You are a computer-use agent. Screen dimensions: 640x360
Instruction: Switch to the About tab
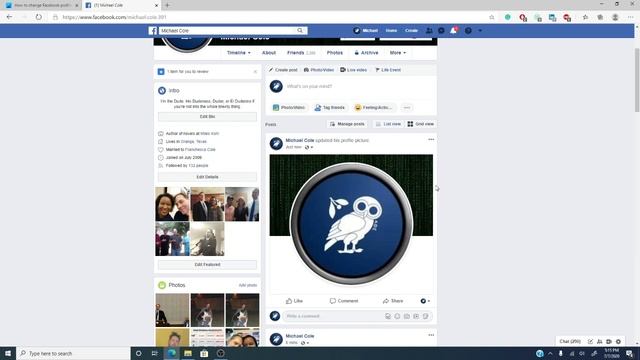point(269,53)
